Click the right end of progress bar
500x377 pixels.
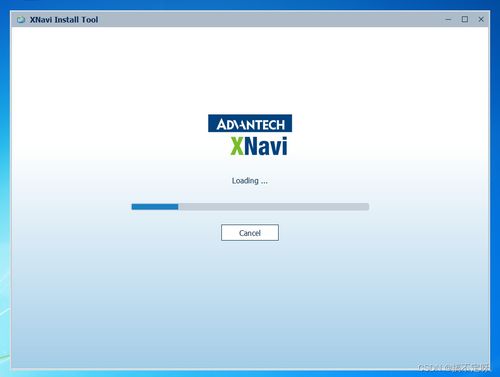pos(367,207)
